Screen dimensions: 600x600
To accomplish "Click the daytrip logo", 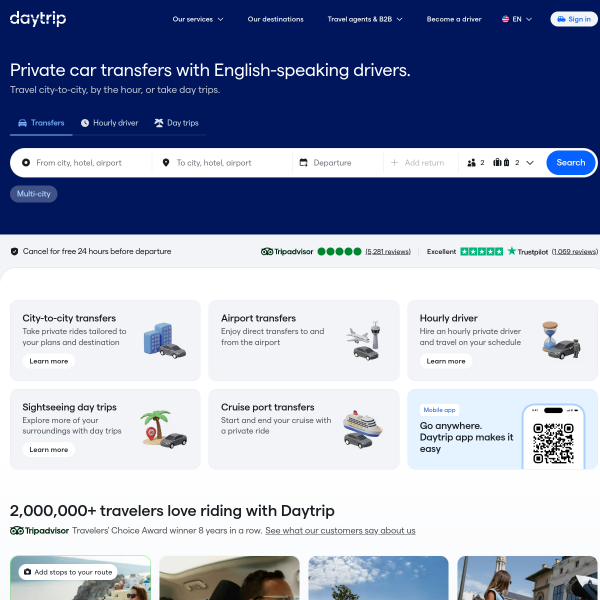I will 38,19.
